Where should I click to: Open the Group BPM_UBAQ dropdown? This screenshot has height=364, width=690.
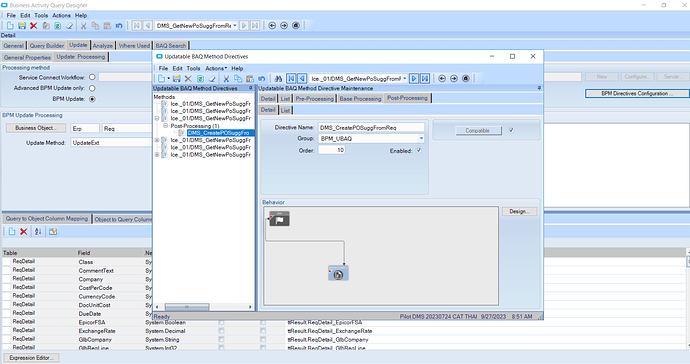(421, 138)
